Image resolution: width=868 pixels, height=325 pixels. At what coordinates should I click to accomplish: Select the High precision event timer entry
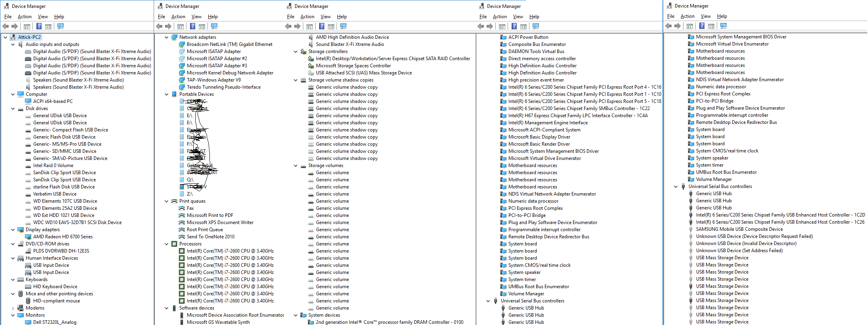pos(536,80)
